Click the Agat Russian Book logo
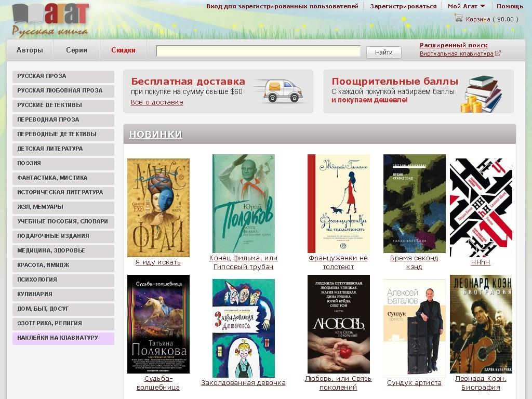532x399 pixels. coord(50,20)
